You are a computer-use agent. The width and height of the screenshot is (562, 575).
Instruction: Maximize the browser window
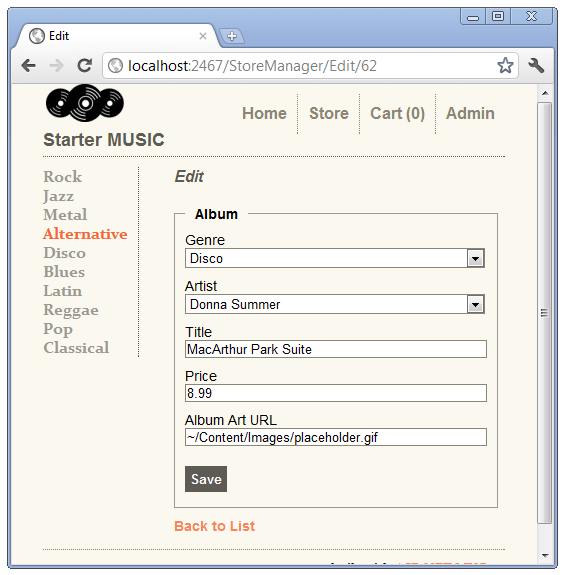click(497, 17)
